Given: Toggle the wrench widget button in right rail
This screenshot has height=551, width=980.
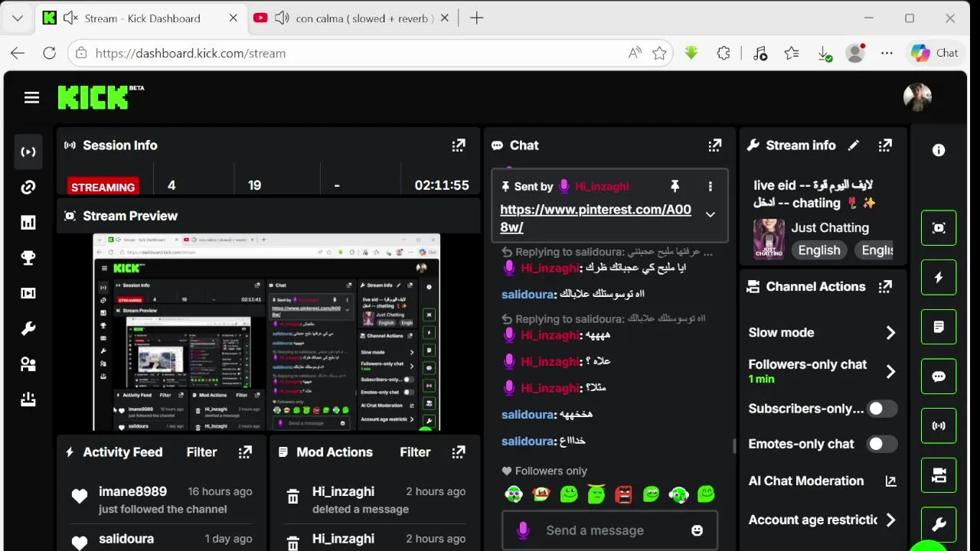Looking at the screenshot, I should point(939,525).
